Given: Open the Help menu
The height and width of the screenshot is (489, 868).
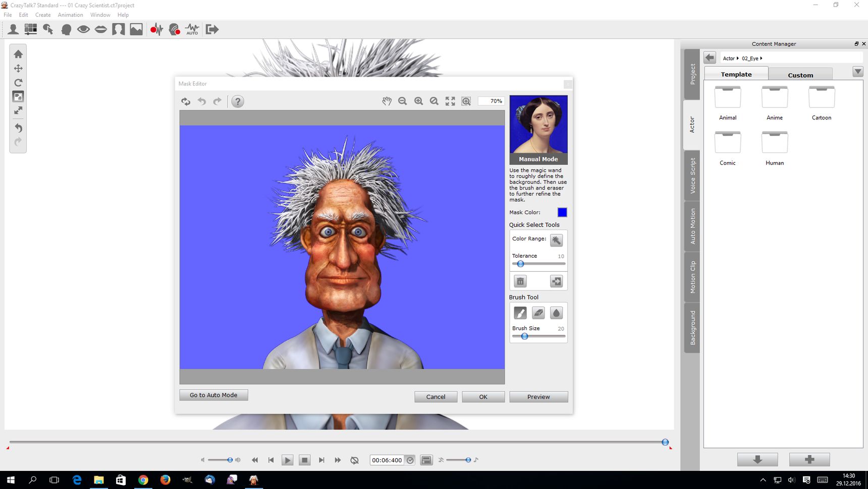Looking at the screenshot, I should [x=123, y=15].
